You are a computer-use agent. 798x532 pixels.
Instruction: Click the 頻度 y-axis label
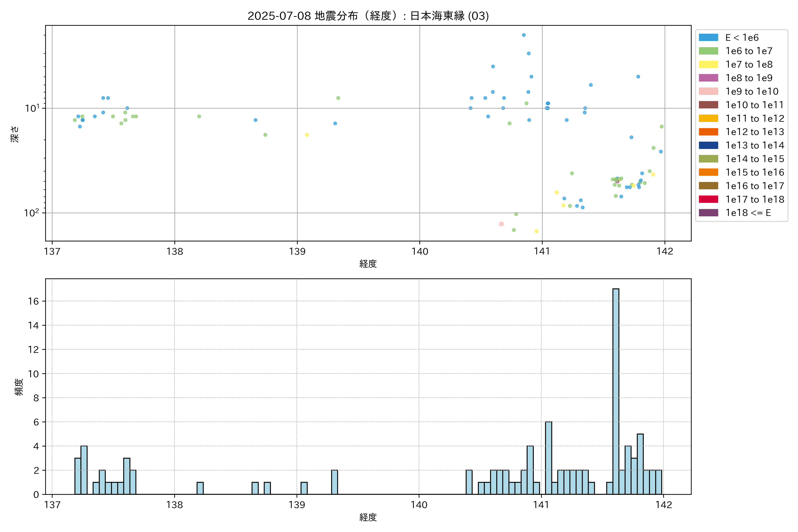click(x=19, y=387)
